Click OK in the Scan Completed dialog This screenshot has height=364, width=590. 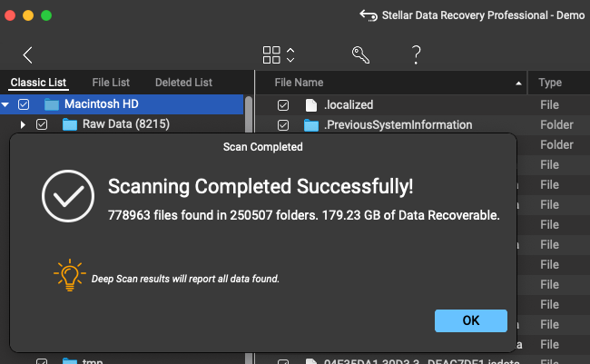coord(471,320)
